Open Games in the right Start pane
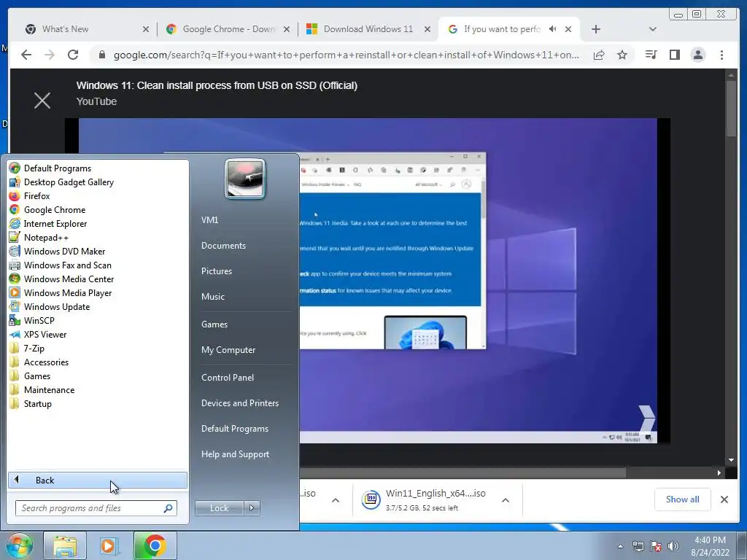The width and height of the screenshot is (747, 560). [x=214, y=324]
